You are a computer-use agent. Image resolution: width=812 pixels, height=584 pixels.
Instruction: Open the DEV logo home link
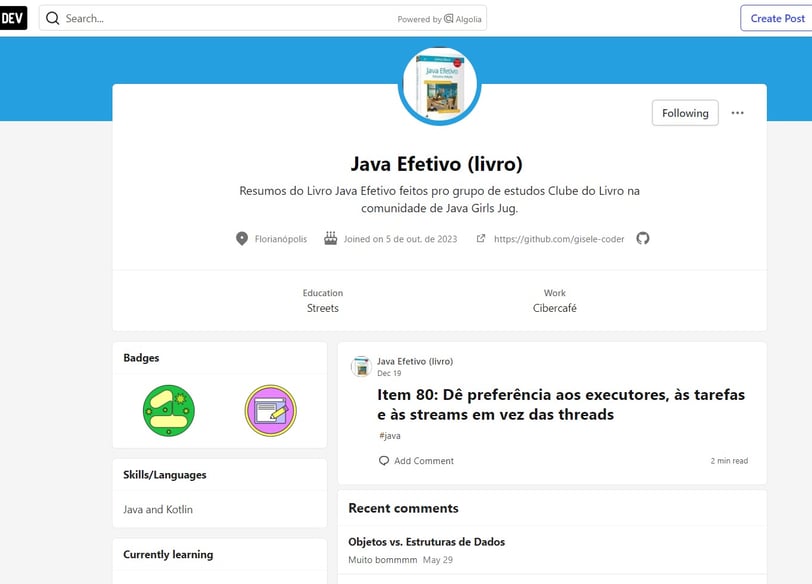13,18
